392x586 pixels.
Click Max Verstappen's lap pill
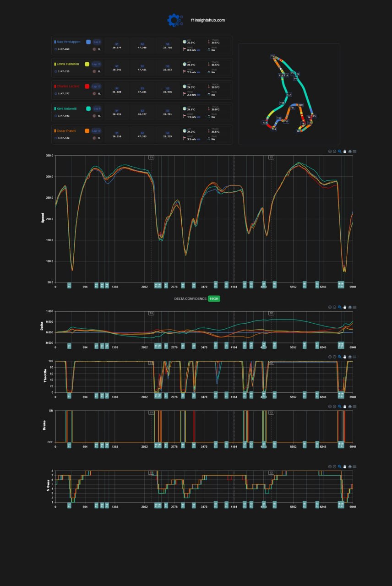97,42
